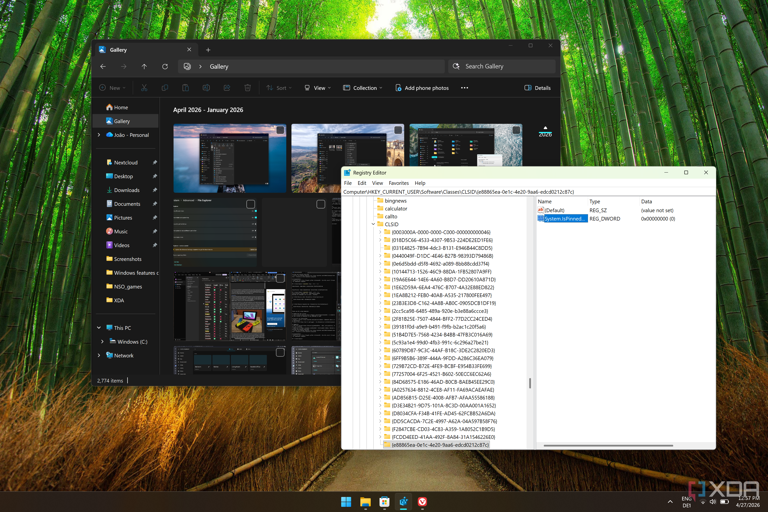Click the Paste icon in File Explorer toolbar
This screenshot has width=768, height=512.
(x=185, y=88)
